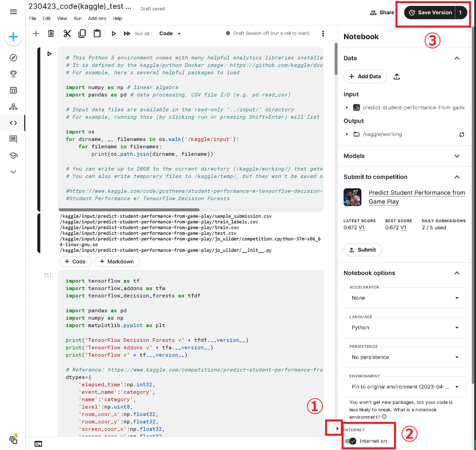Open the Accelerator dropdown set to None

(404, 298)
